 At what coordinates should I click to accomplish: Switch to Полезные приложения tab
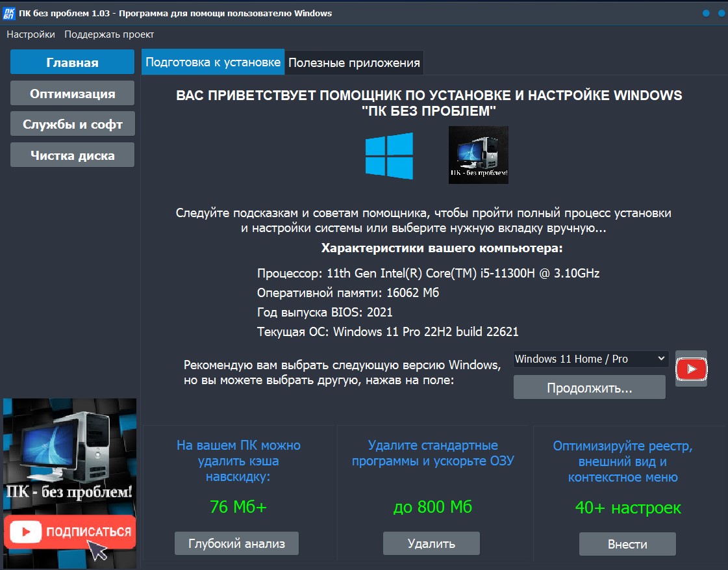tap(354, 62)
